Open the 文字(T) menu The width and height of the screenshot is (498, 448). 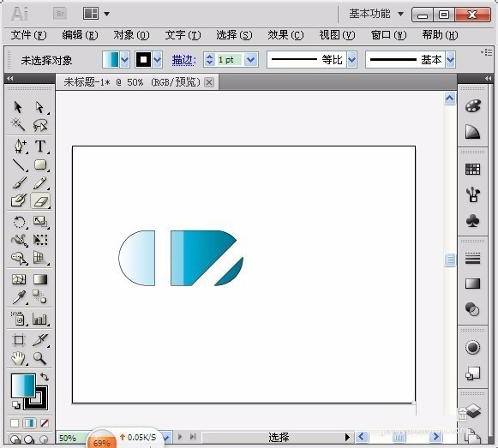coord(183,35)
